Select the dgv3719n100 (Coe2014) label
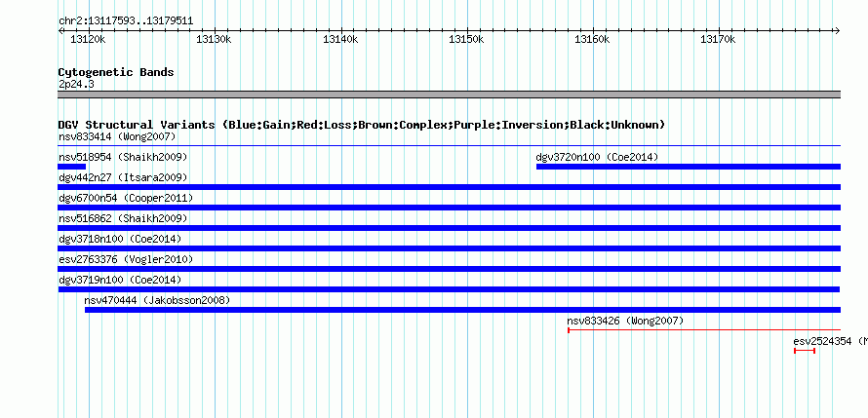 [x=120, y=280]
